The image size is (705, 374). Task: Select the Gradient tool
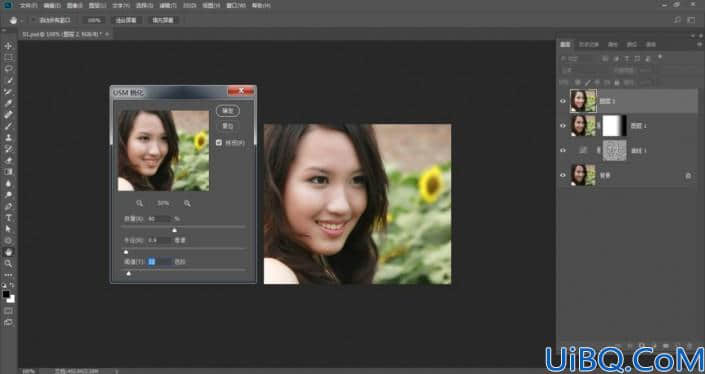pyautogui.click(x=8, y=172)
